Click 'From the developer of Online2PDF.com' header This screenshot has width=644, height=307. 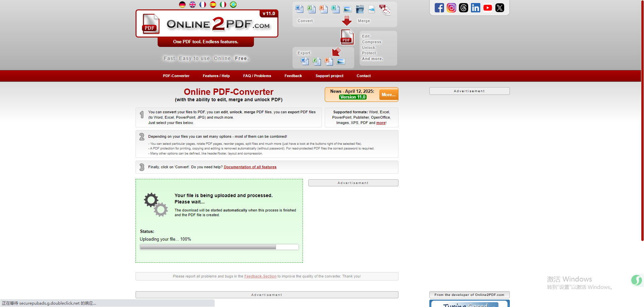coord(469,295)
